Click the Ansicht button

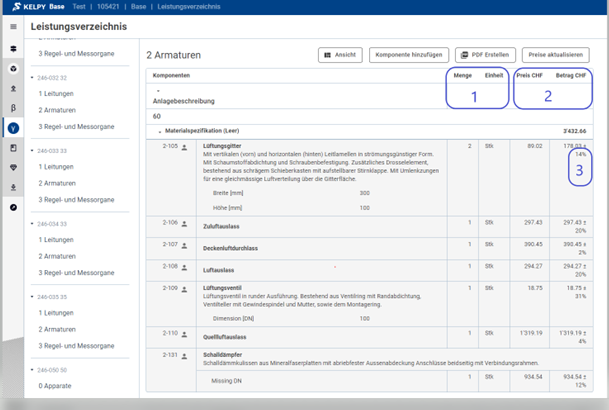coord(340,55)
